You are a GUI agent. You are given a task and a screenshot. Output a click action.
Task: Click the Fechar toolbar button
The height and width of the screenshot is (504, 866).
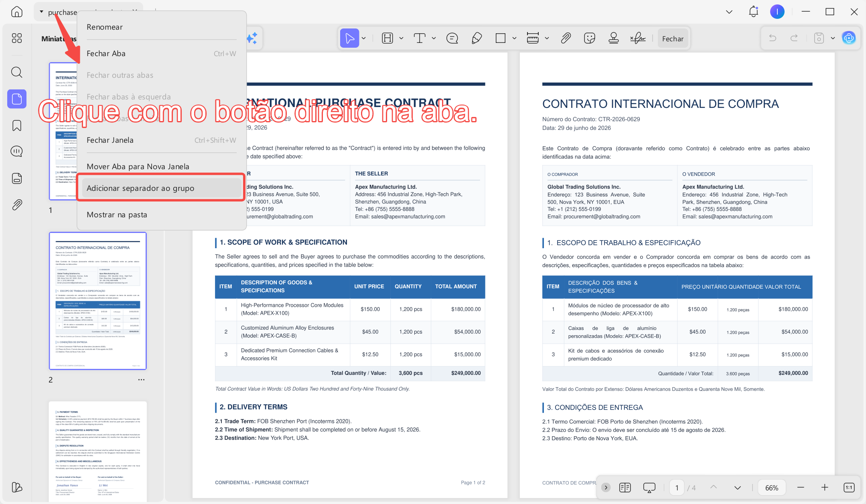coord(673,39)
